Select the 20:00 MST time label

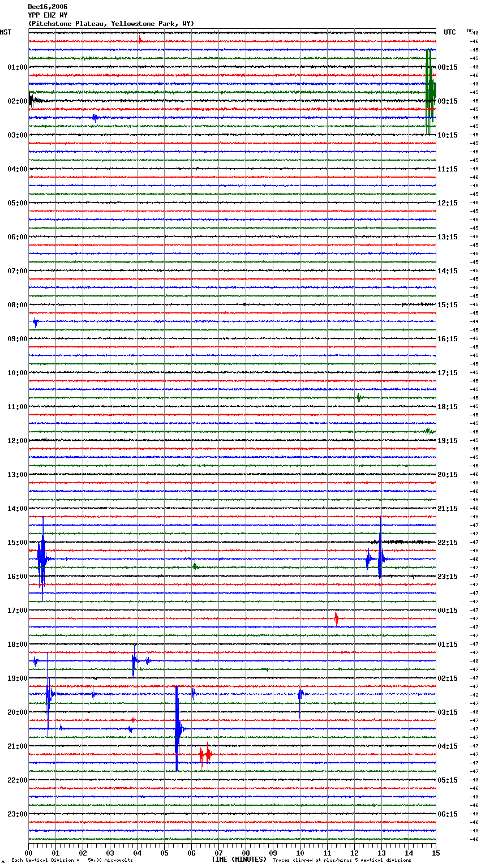(x=18, y=712)
